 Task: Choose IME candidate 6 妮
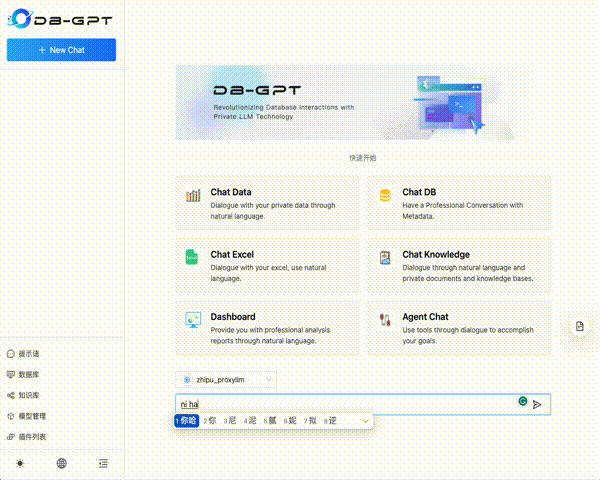point(290,421)
